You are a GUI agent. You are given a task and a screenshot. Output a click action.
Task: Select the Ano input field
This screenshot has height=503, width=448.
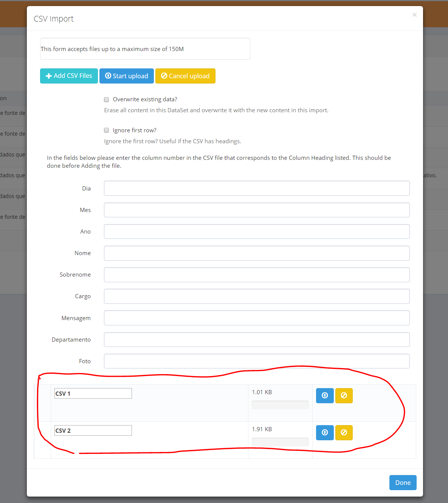[257, 231]
